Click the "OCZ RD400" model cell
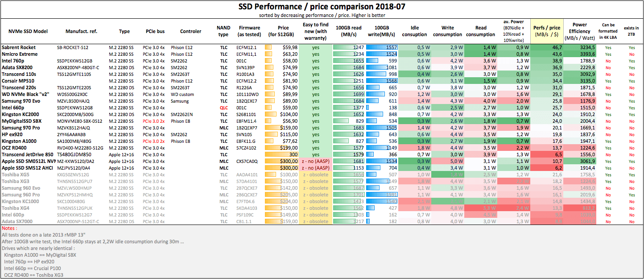This screenshot has height=279, width=644. tap(15, 148)
